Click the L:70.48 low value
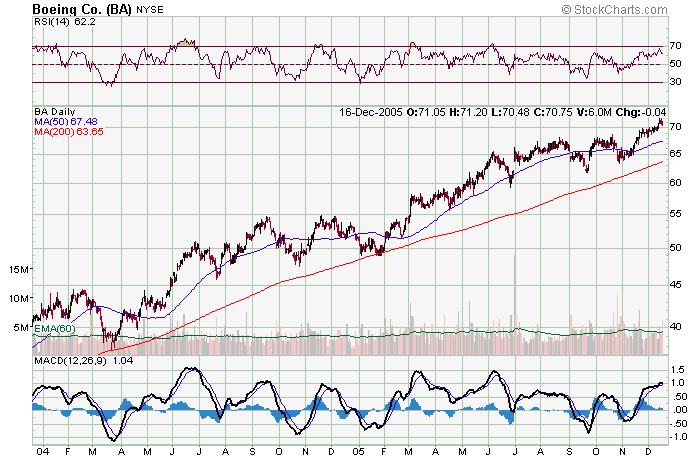 coord(509,112)
